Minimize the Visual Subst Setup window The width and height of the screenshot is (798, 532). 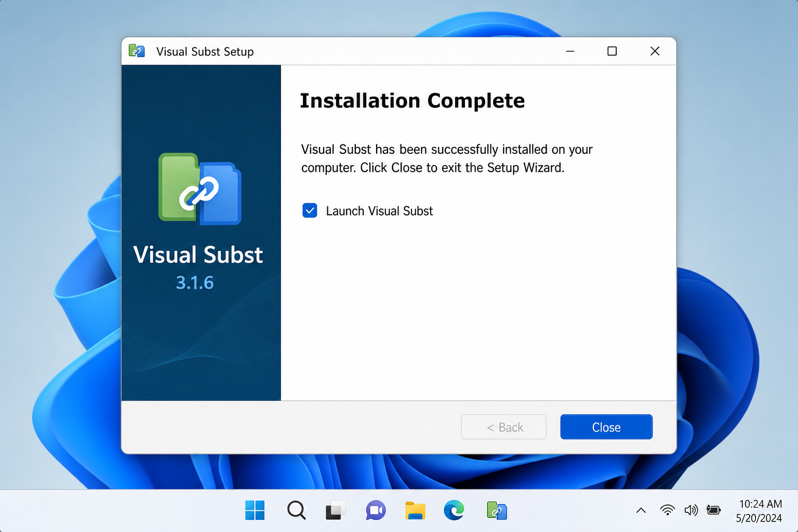570,51
